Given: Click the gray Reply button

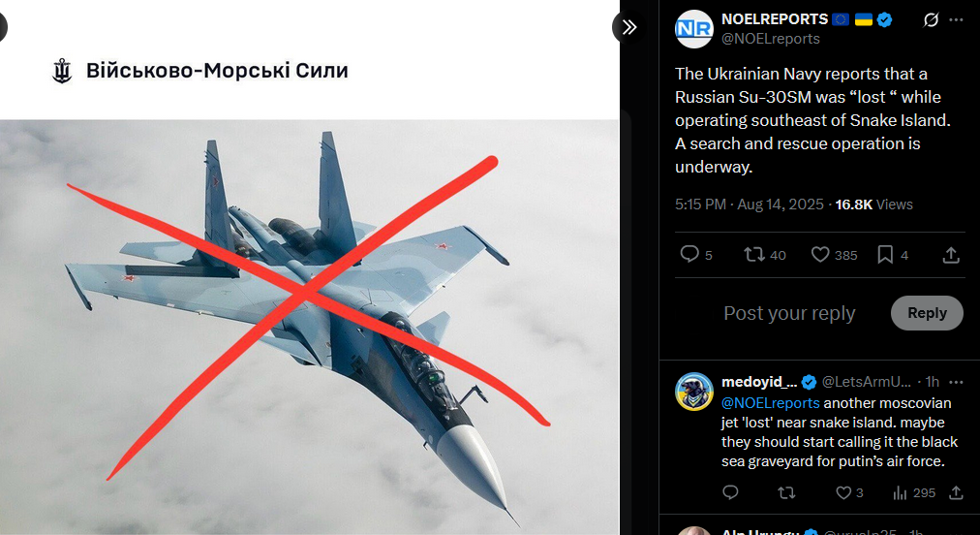Looking at the screenshot, I should 927,313.
